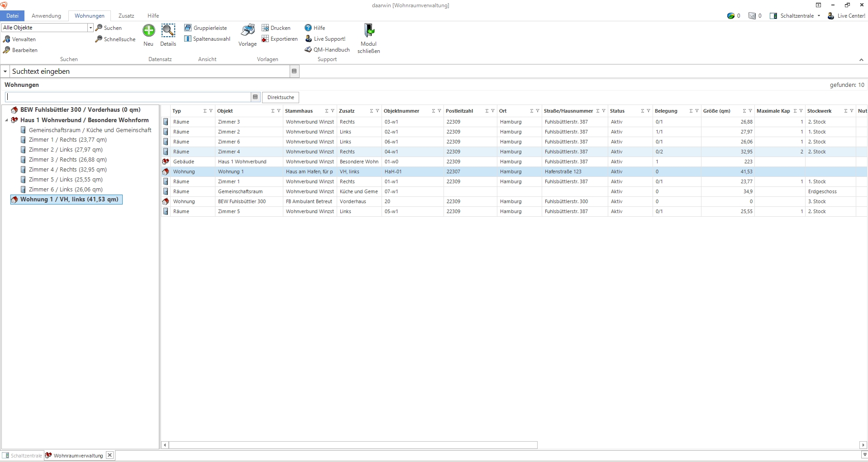Click the mail counter icon
This screenshot has width=868, height=462.
752,16
